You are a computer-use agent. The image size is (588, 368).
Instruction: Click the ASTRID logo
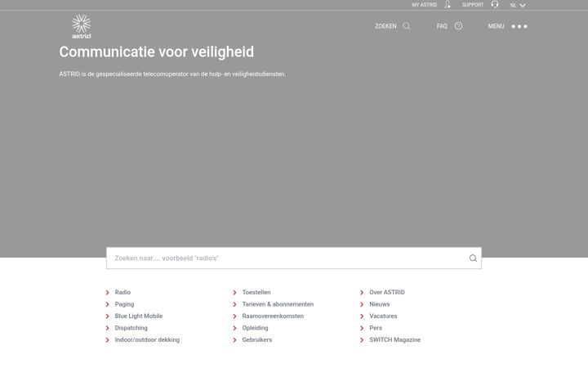click(x=82, y=26)
